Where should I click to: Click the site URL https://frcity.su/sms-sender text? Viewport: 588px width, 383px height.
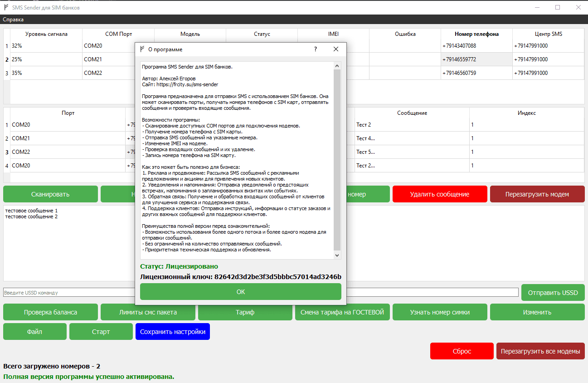(x=187, y=84)
